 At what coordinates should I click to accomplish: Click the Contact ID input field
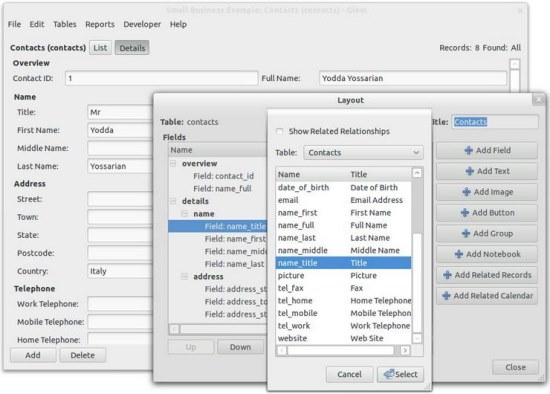click(161, 78)
